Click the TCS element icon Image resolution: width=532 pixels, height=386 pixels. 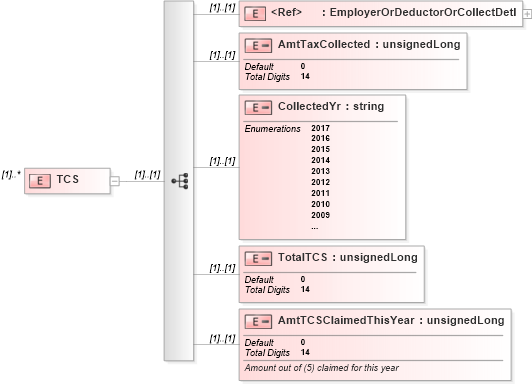(x=40, y=181)
